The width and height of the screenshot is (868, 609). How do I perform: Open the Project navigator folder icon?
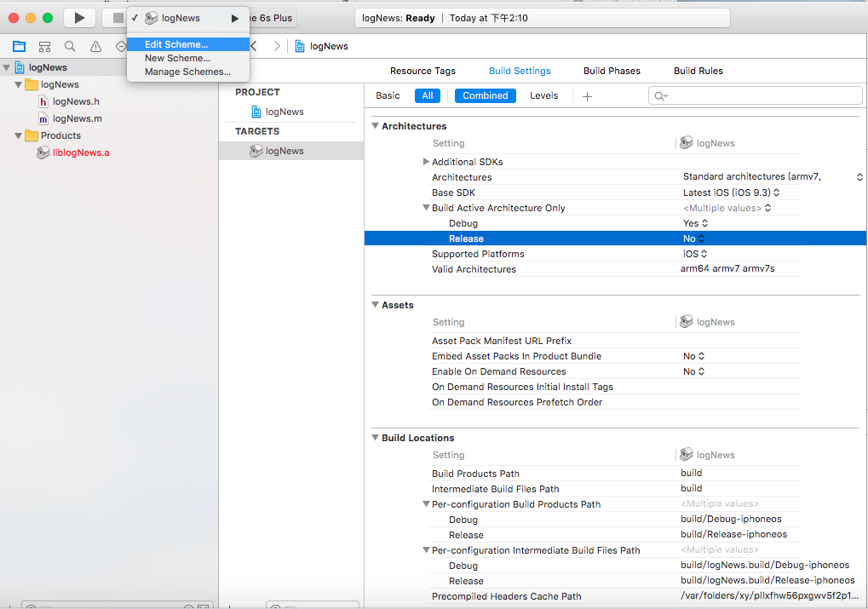20,47
